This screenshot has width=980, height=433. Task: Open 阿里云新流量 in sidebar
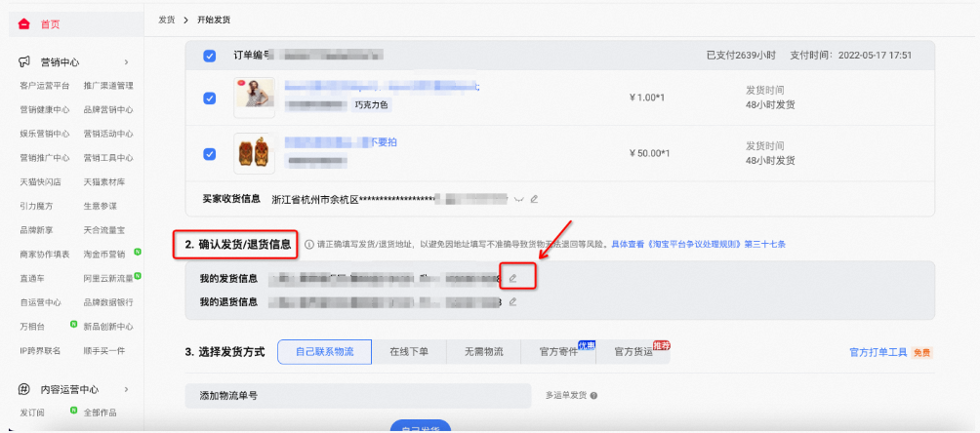108,279
